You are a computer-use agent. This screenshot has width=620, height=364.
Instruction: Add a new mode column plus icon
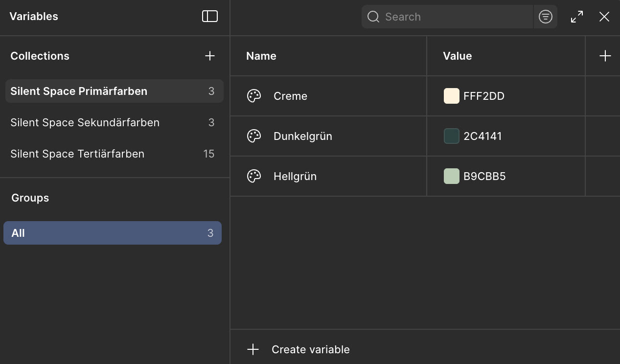605,56
